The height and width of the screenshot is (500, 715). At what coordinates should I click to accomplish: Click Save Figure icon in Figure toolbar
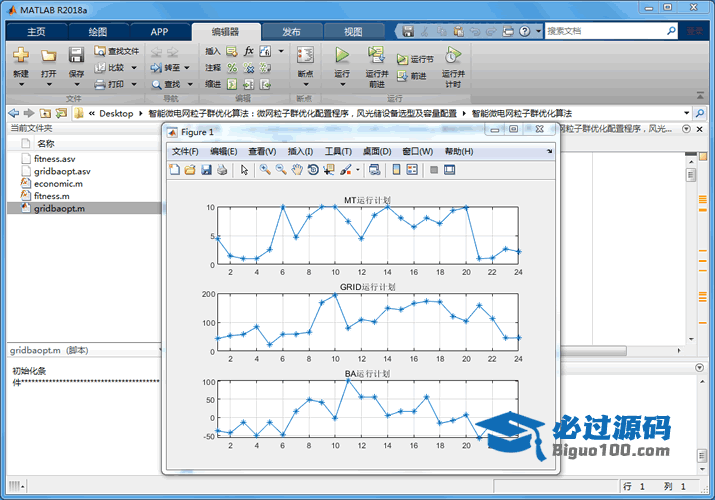point(207,170)
